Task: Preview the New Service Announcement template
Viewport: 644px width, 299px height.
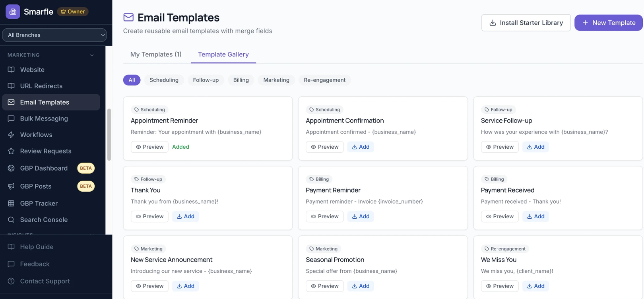Action: [149, 286]
